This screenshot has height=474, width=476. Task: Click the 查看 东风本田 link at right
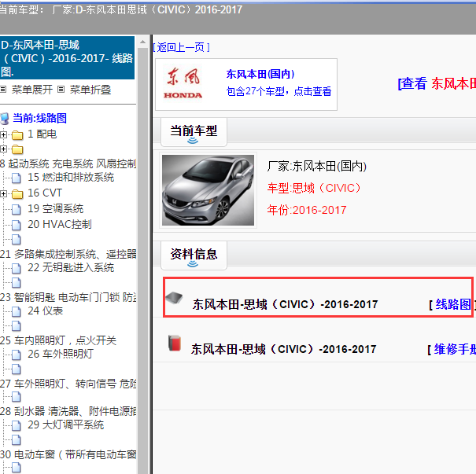pyautogui.click(x=437, y=83)
